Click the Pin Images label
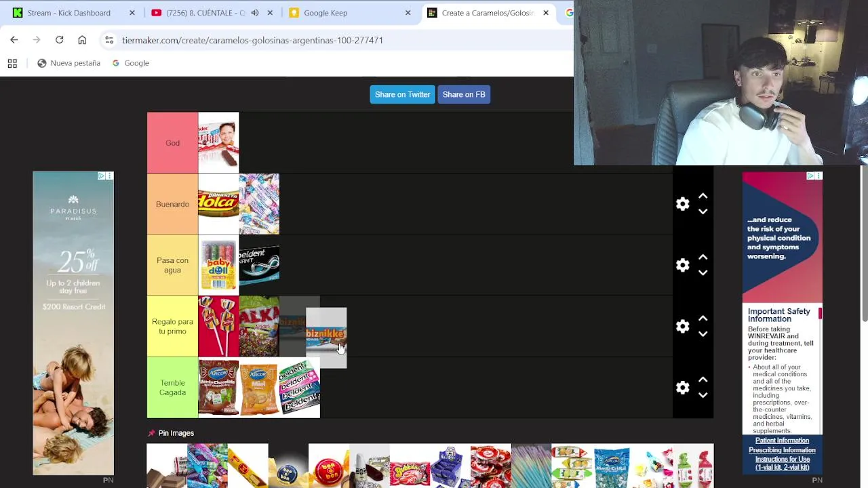This screenshot has height=488, width=868. (x=176, y=433)
